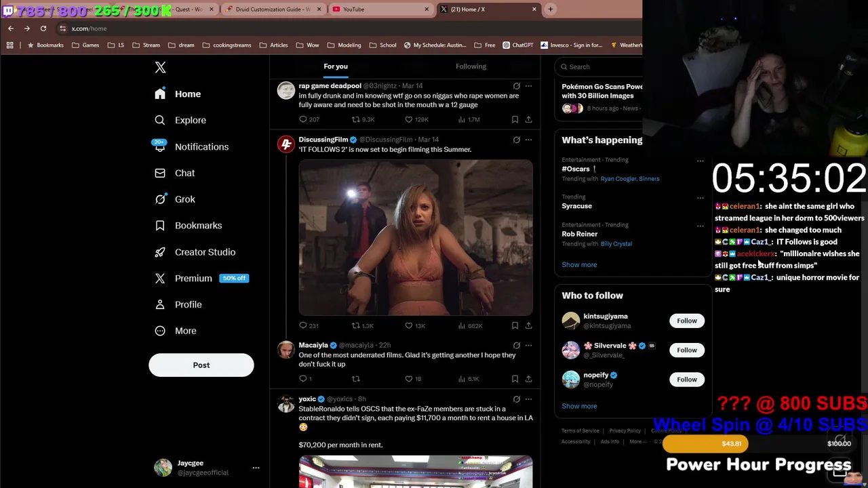Bookmark the rap game deadpool post
Image resolution: width=868 pixels, height=488 pixels.
(x=515, y=119)
